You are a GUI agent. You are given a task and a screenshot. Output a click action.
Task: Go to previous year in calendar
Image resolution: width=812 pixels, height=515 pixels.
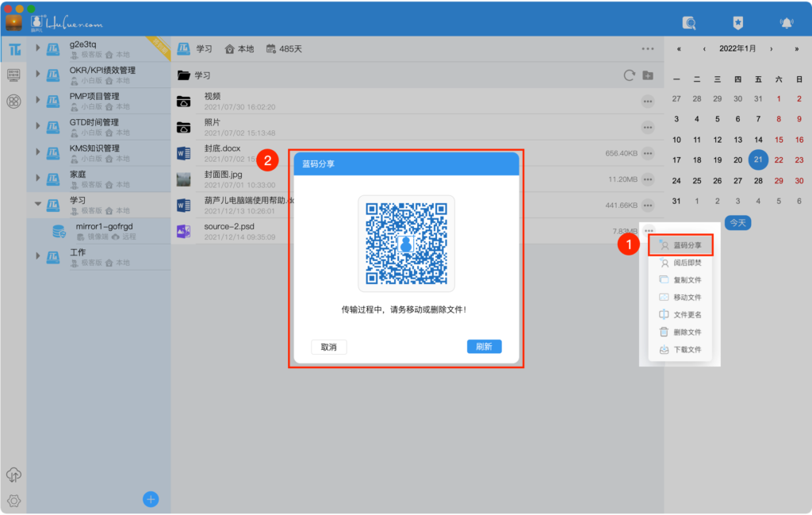679,48
